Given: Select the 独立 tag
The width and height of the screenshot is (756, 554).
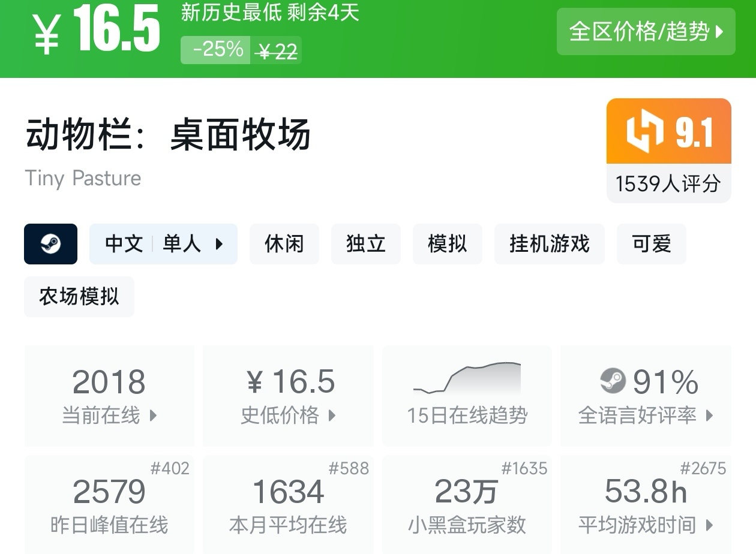Looking at the screenshot, I should point(366,244).
